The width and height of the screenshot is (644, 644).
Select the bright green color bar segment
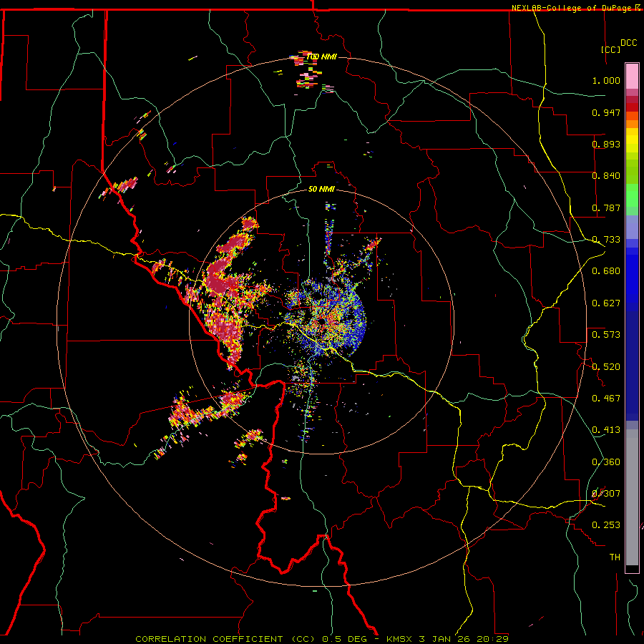(632, 195)
